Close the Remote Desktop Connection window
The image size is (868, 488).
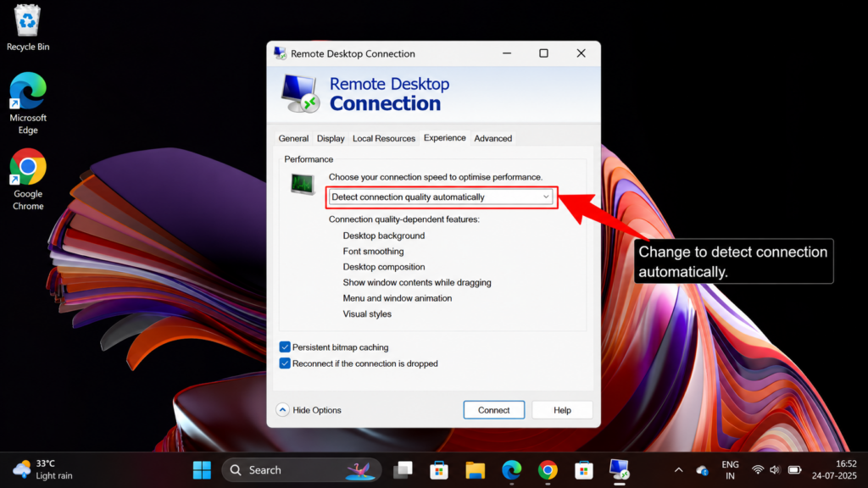tap(581, 53)
